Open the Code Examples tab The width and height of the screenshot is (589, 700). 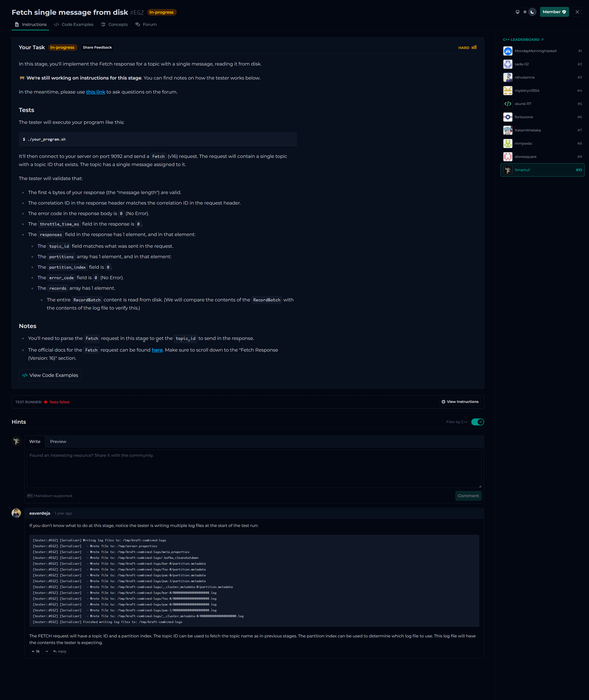(74, 25)
